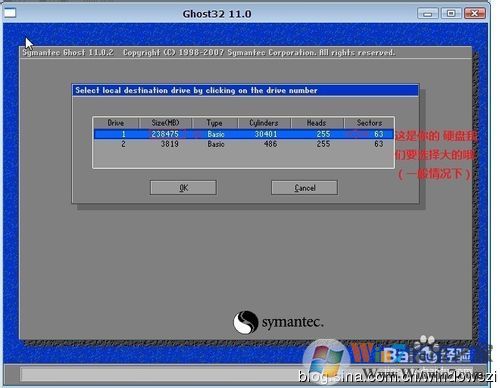Click heads value 255 in drive 2 row

pos(323,144)
